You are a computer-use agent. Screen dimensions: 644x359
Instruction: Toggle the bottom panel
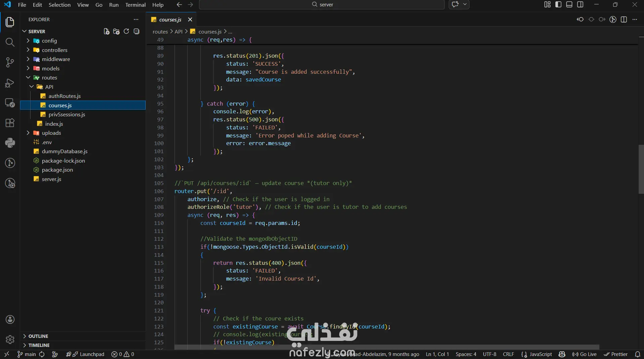point(569,5)
